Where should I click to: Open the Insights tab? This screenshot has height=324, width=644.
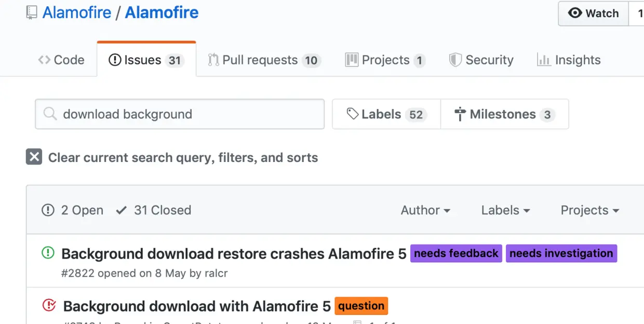pos(569,60)
